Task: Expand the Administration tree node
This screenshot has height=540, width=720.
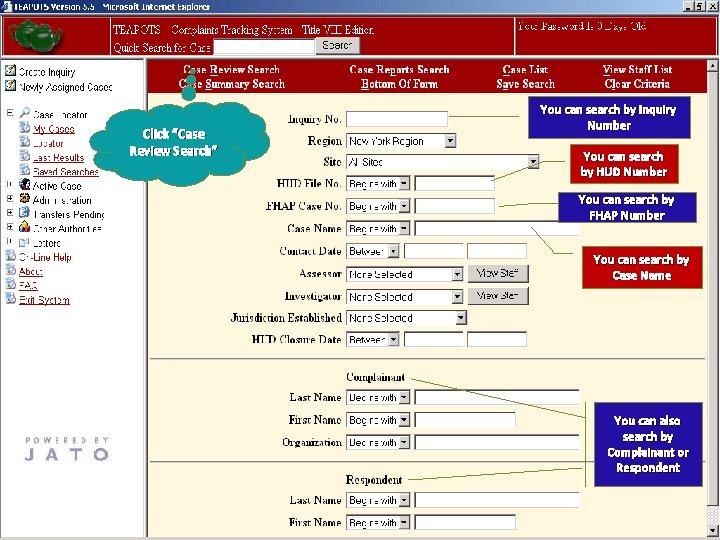Action: (10, 199)
